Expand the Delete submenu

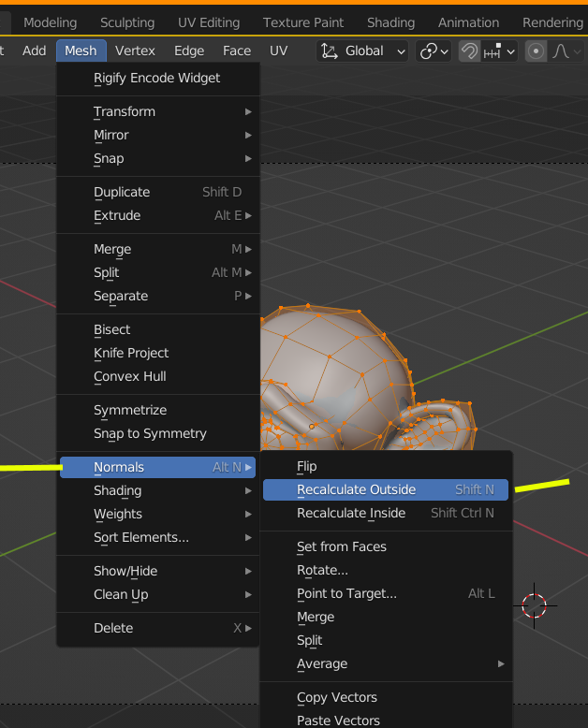(x=158, y=628)
